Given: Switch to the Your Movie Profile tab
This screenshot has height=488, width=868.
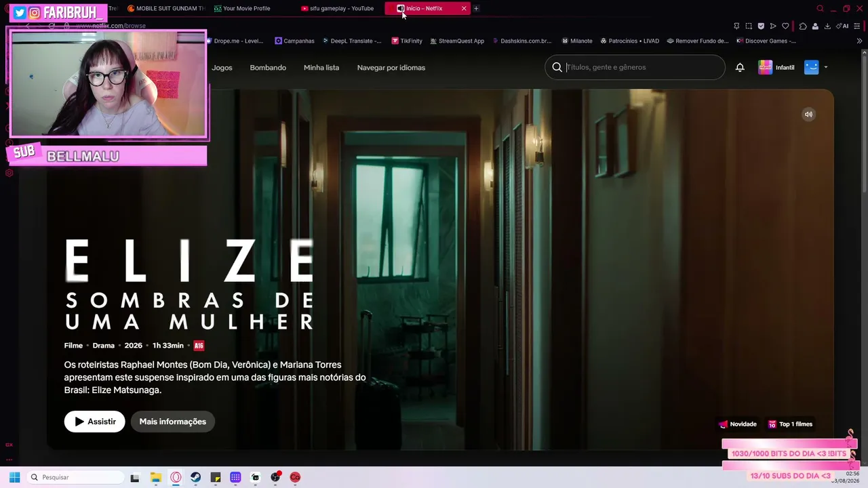Looking at the screenshot, I should click(x=242, y=8).
